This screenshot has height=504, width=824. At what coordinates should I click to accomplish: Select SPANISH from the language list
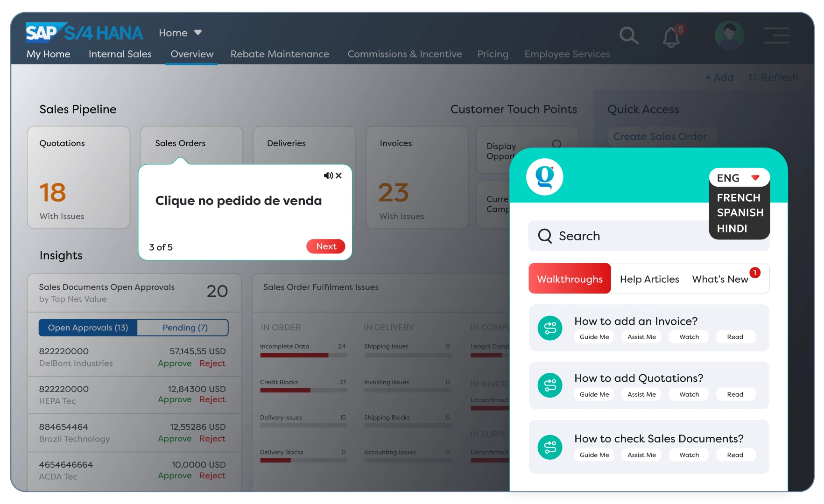point(739,213)
